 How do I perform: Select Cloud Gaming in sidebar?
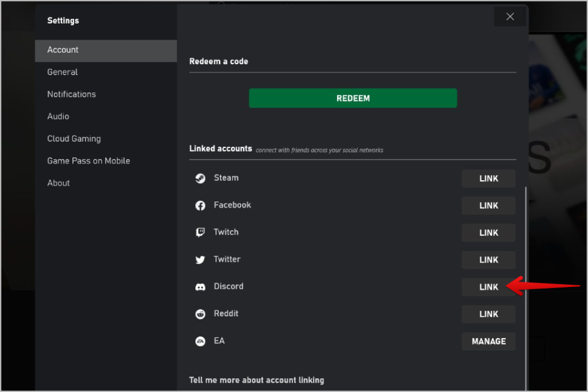point(106,139)
